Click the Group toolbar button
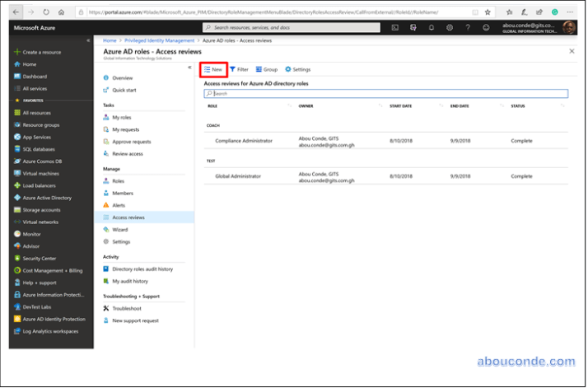This screenshot has height=388, width=588. [x=267, y=69]
